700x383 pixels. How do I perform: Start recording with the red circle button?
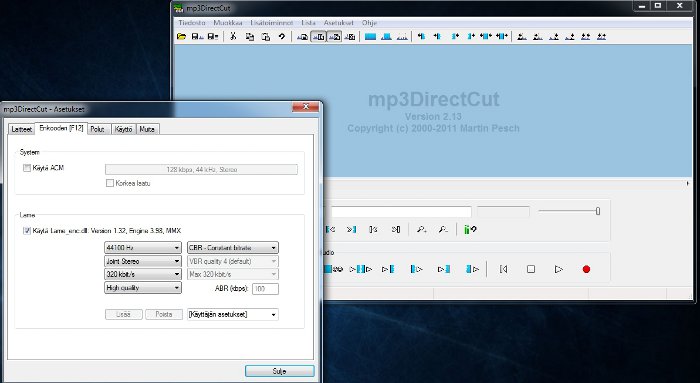tap(586, 269)
